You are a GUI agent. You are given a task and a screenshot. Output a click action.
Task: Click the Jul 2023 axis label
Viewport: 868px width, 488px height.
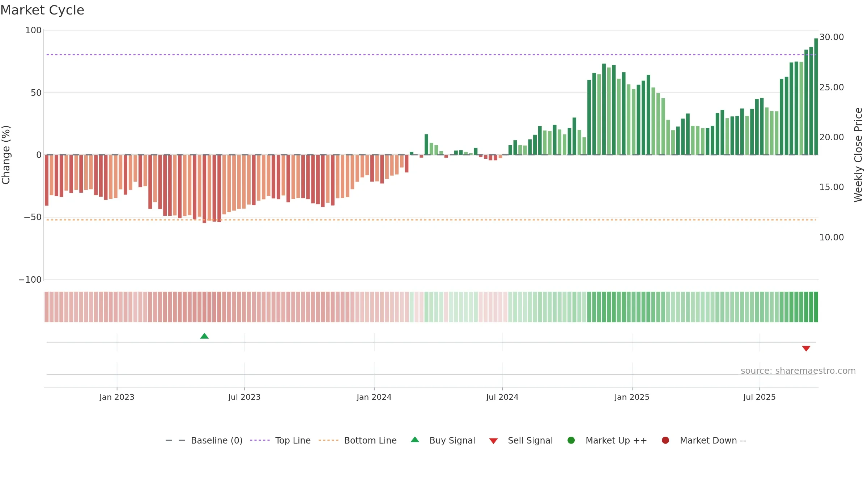244,397
